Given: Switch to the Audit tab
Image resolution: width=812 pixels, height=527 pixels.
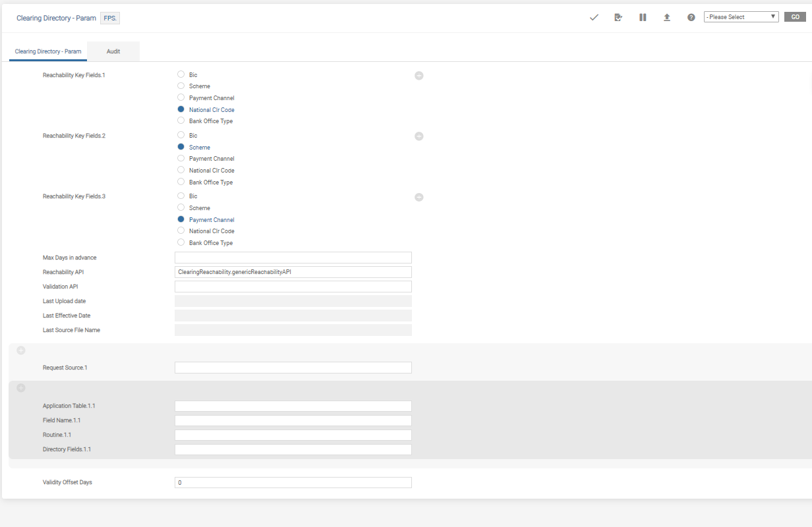Looking at the screenshot, I should [x=113, y=51].
